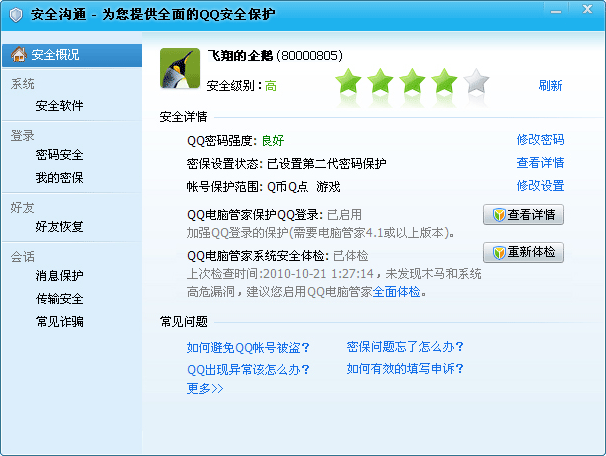Viewport: 606px width, 456px height.
Task: Click the first green security star
Action: tap(348, 81)
